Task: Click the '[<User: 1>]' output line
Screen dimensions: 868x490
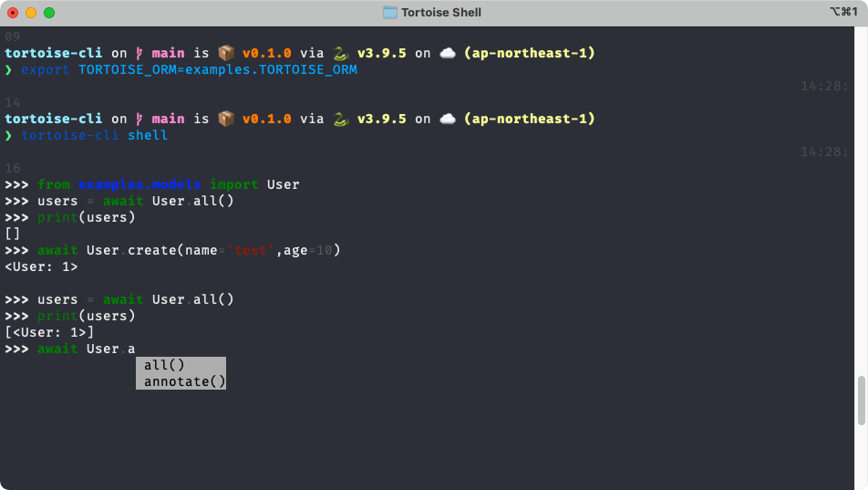Action: (x=49, y=332)
